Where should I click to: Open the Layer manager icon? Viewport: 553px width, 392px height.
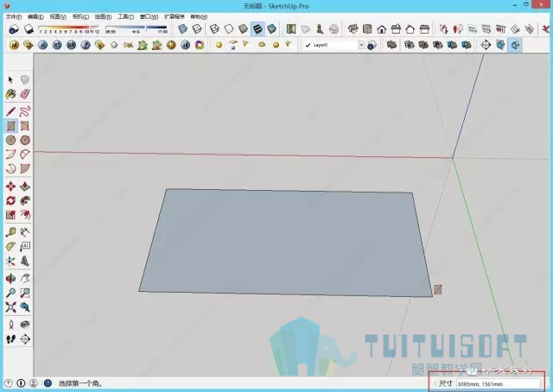pos(372,45)
